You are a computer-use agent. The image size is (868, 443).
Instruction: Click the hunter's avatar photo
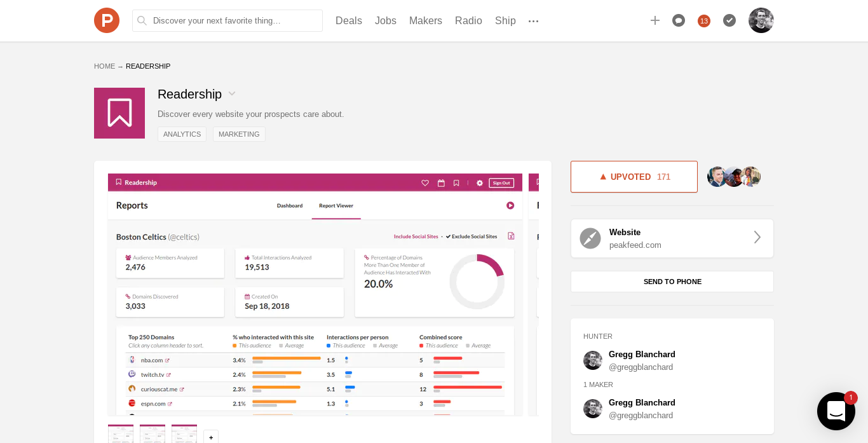click(x=593, y=360)
